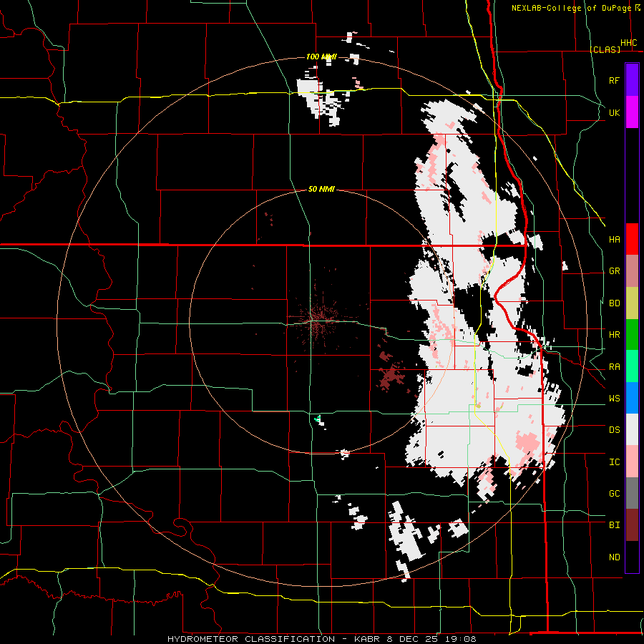
Task: Click the dark red BI echo southeast of radar
Action: (391, 374)
